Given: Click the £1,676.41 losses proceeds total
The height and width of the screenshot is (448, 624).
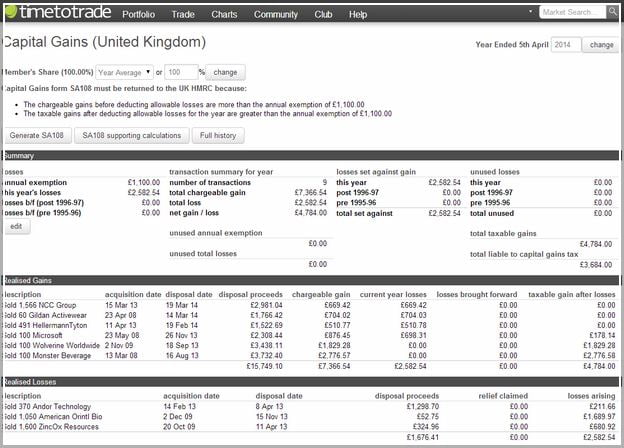Looking at the screenshot, I should (x=423, y=437).
